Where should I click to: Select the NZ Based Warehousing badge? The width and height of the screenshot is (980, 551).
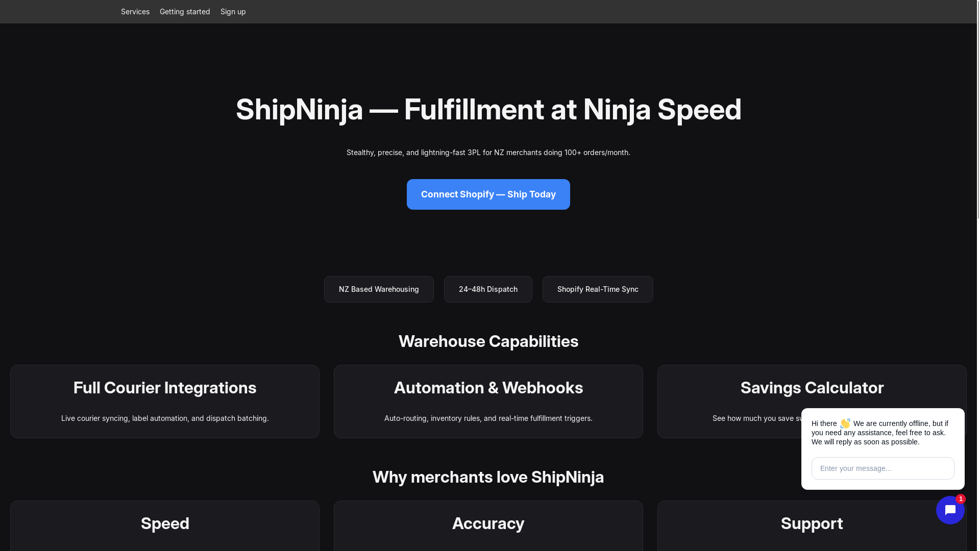[x=379, y=289]
